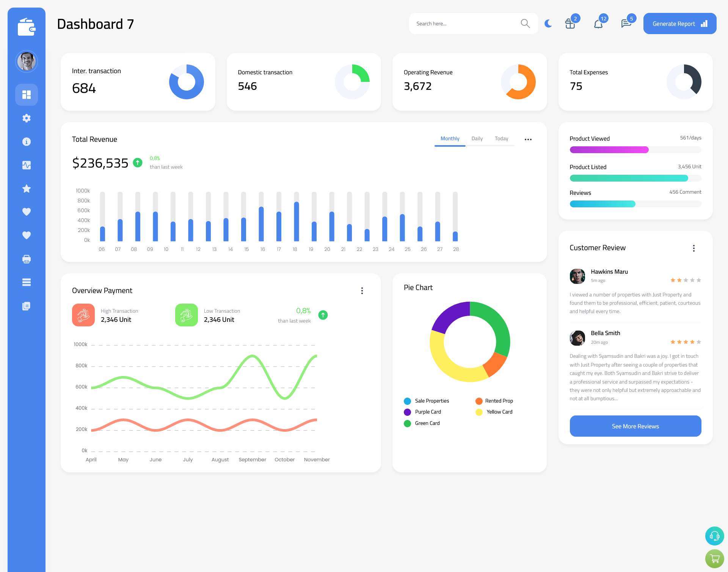Click the star/favorites icon
Image resolution: width=728 pixels, height=572 pixels.
(x=27, y=188)
